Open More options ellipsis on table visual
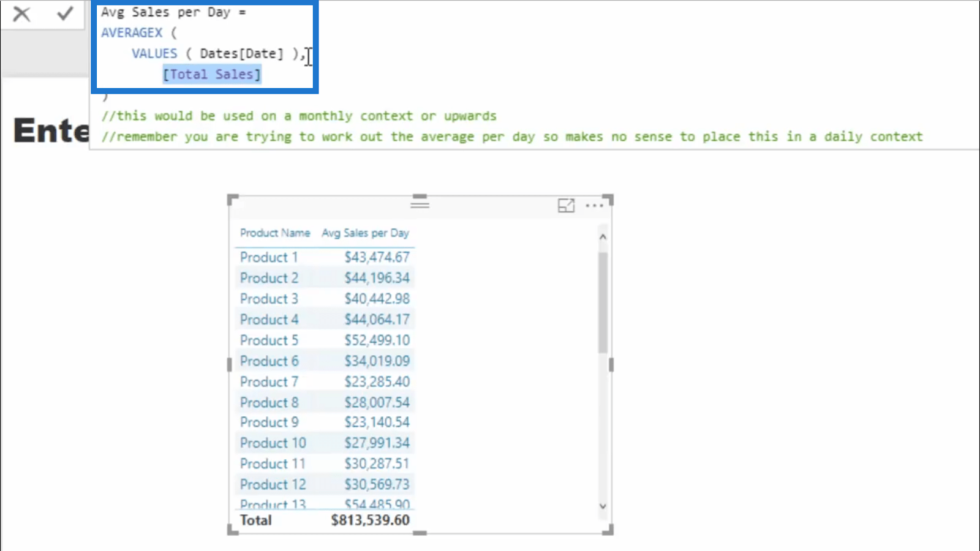Image resolution: width=980 pixels, height=551 pixels. click(594, 206)
